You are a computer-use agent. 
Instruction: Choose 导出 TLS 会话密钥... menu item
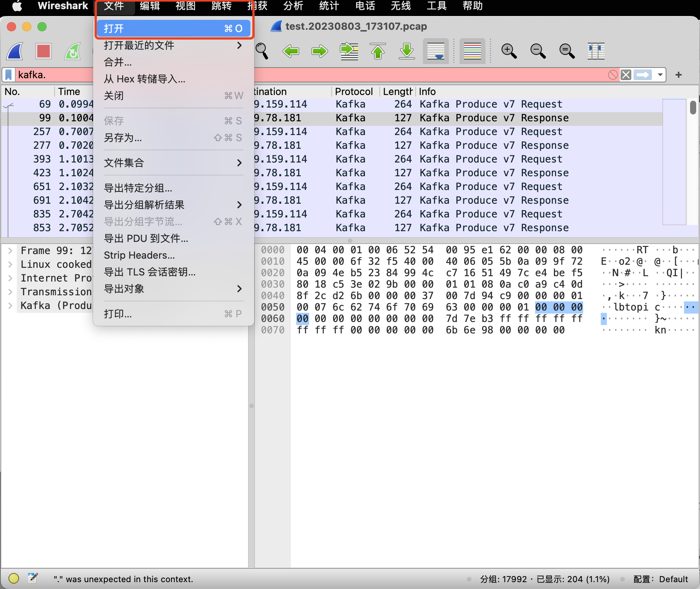(x=174, y=272)
